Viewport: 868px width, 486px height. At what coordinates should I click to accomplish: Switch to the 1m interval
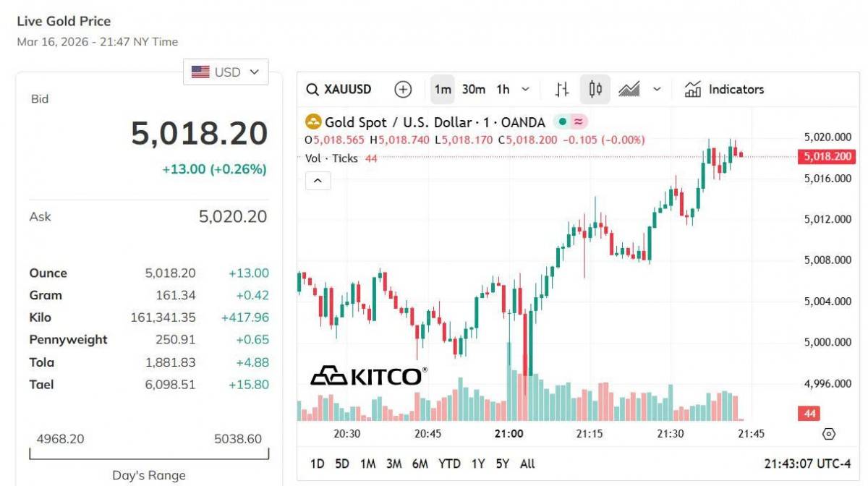pos(443,90)
